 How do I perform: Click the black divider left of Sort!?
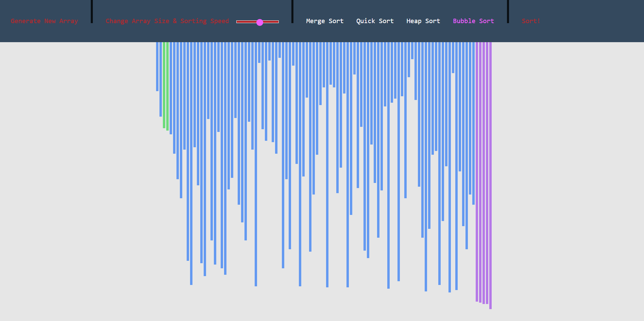pyautogui.click(x=508, y=12)
